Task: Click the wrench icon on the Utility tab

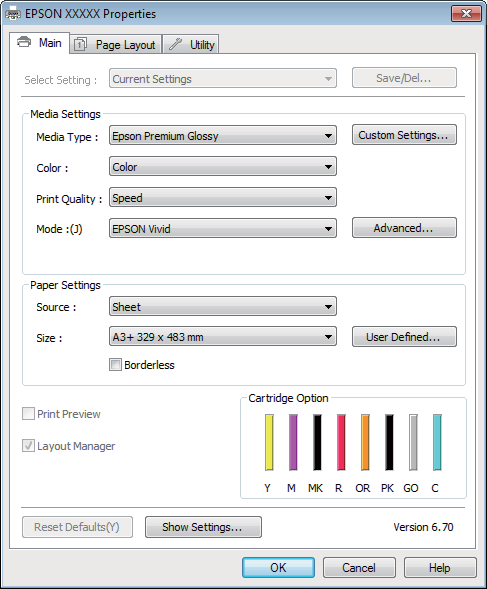Action: point(175,44)
